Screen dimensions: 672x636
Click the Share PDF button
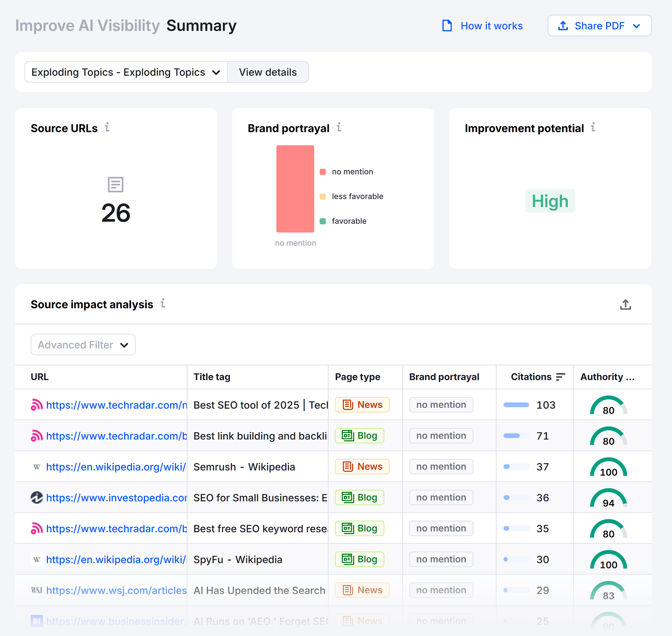tap(599, 26)
